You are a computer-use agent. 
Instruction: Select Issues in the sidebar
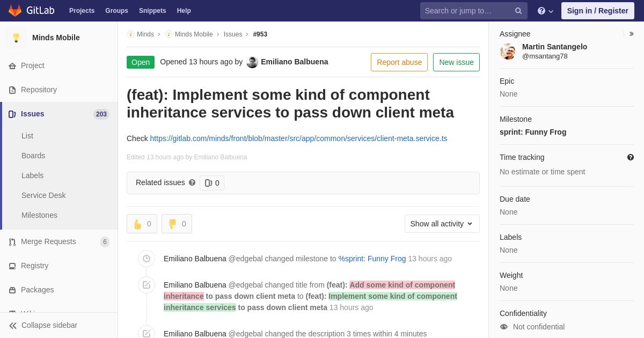[59, 114]
